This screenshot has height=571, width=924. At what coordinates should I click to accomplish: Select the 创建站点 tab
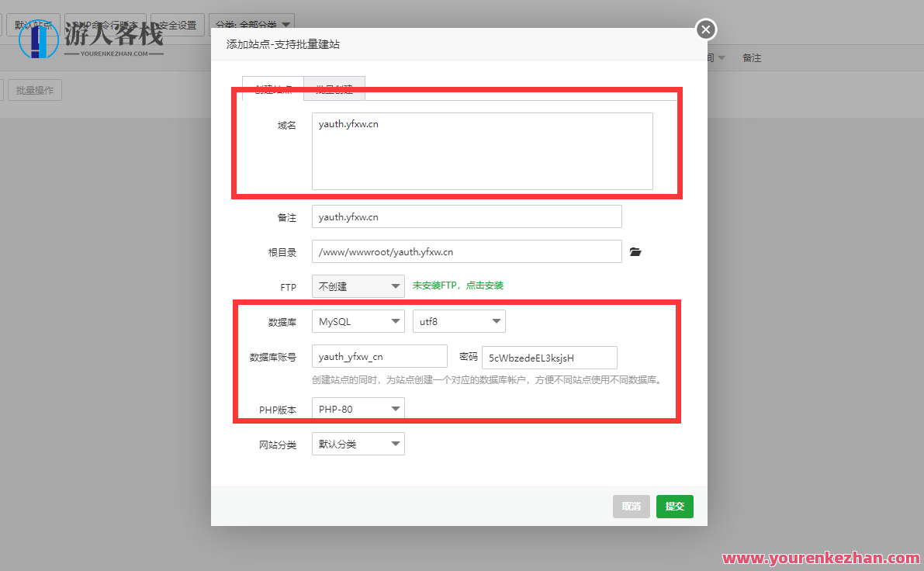point(273,89)
